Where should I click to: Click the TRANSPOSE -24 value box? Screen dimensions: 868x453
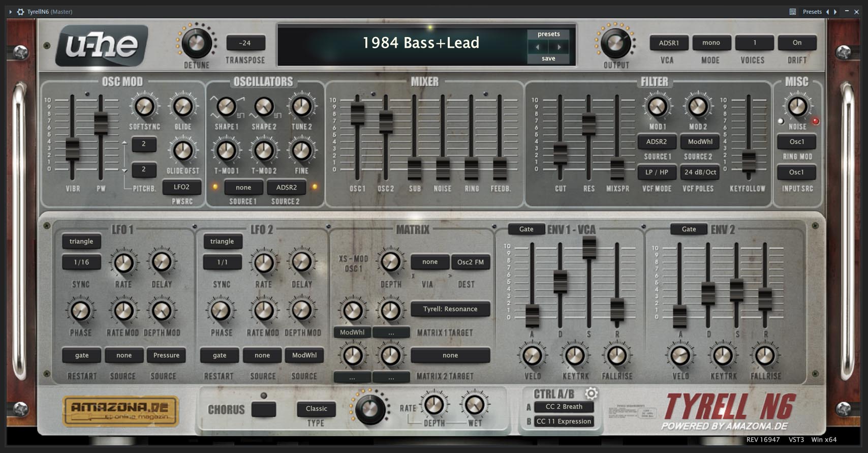245,43
